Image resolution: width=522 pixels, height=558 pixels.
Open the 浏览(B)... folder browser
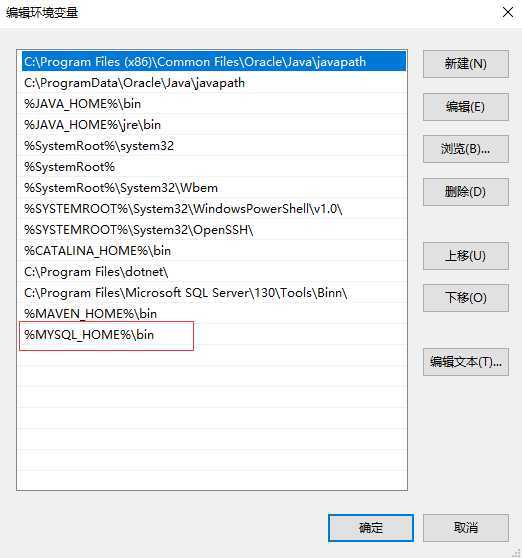click(x=466, y=149)
